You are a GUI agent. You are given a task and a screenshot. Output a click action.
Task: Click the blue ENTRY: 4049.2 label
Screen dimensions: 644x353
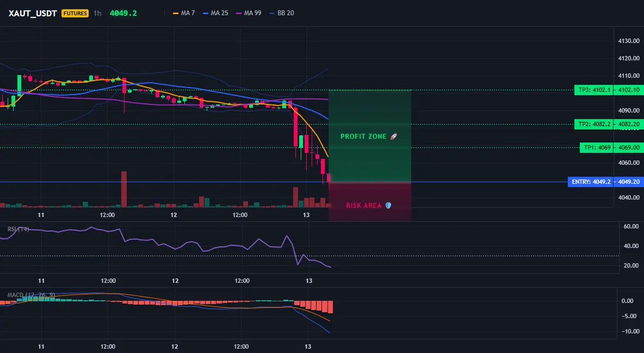coord(590,182)
